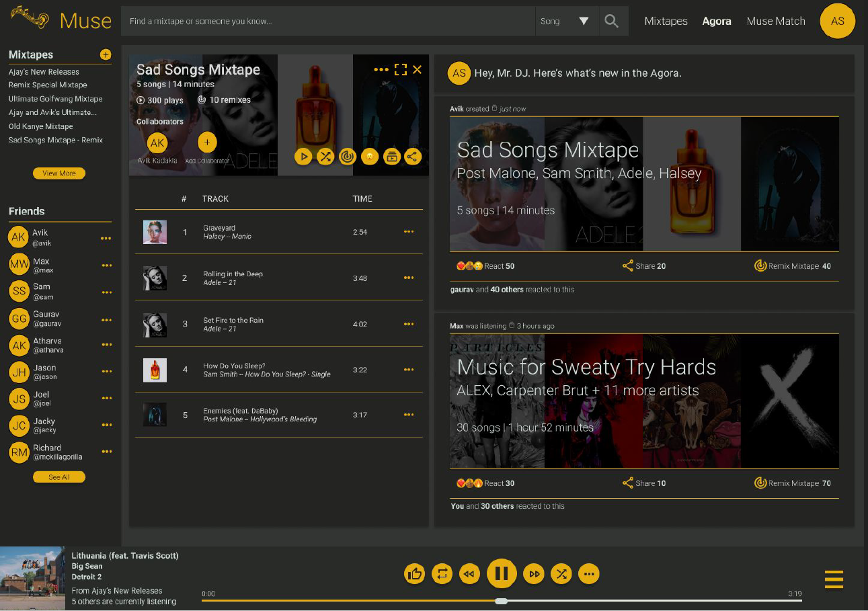Remix the Sad Songs Mixtape from panel
The width and height of the screenshot is (868, 611).
[347, 157]
